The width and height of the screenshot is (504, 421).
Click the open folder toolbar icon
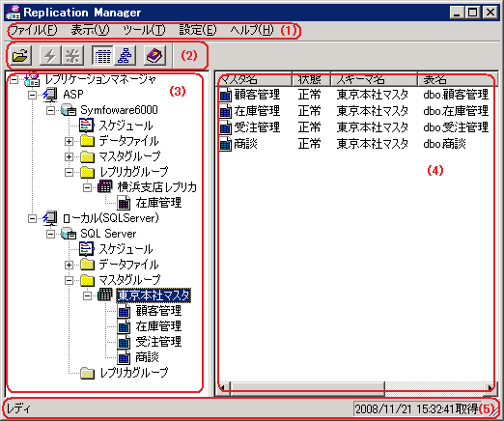(x=21, y=56)
